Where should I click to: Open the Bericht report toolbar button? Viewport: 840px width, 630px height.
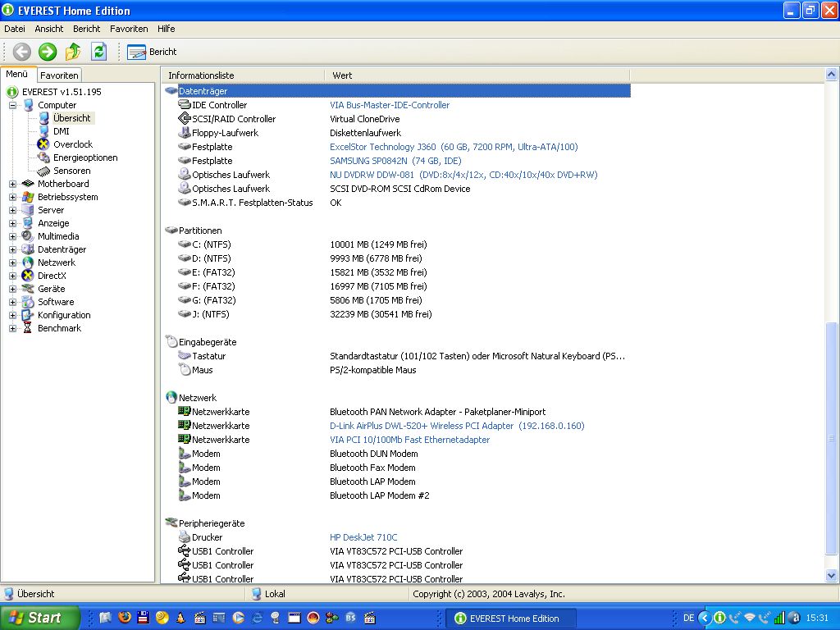152,52
